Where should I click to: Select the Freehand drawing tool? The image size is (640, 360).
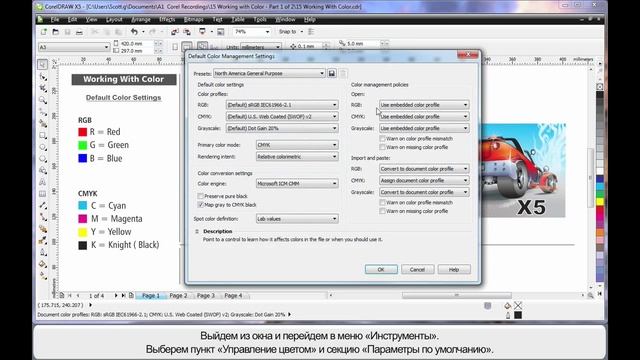click(x=42, y=111)
